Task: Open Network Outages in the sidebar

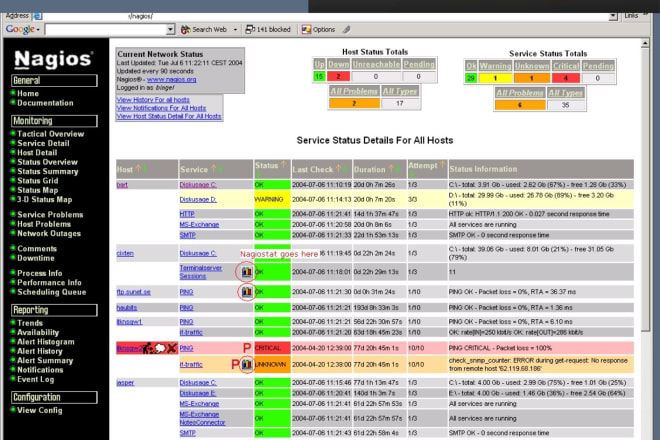Action: pyautogui.click(x=49, y=233)
